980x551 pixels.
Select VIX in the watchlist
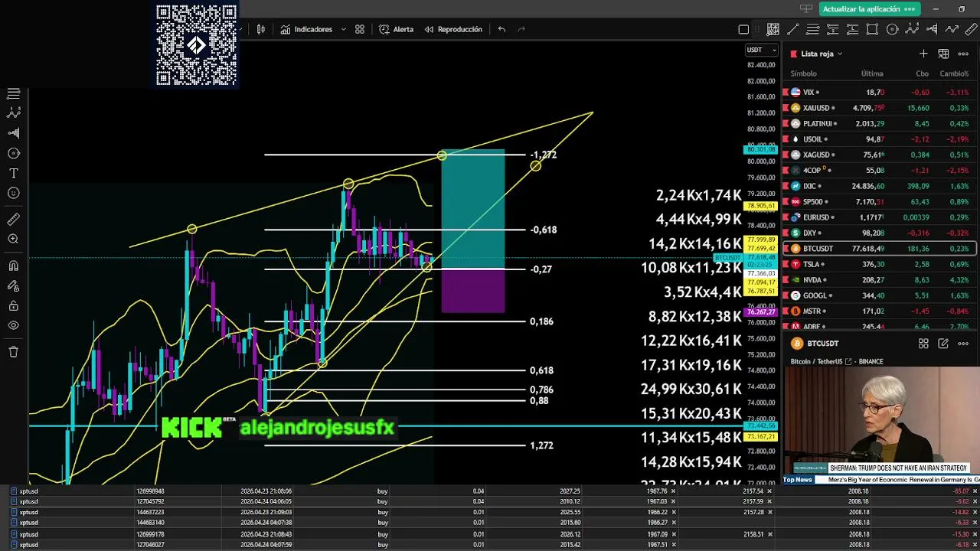pyautogui.click(x=879, y=92)
